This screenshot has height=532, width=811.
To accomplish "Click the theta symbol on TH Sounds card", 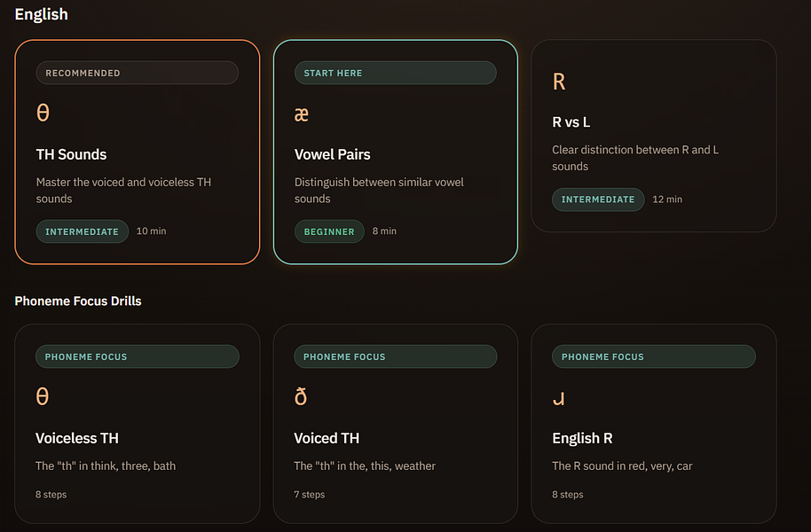I will click(43, 113).
